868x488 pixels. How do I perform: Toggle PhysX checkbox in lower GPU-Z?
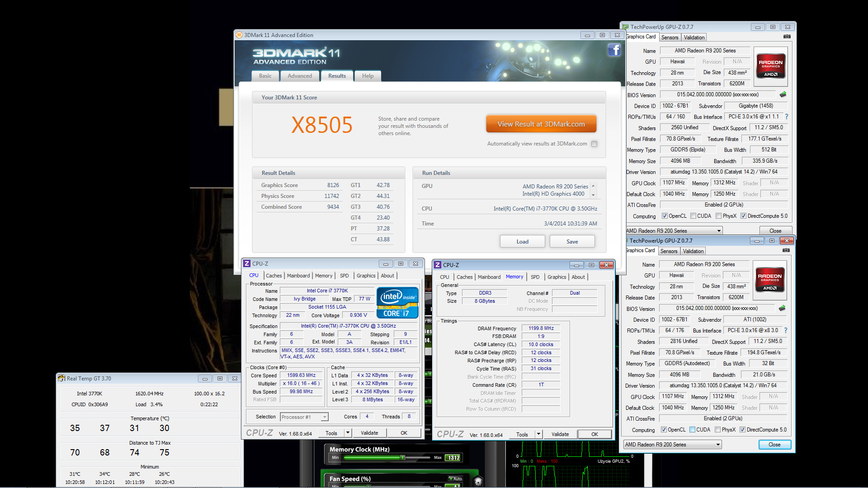[x=718, y=430]
